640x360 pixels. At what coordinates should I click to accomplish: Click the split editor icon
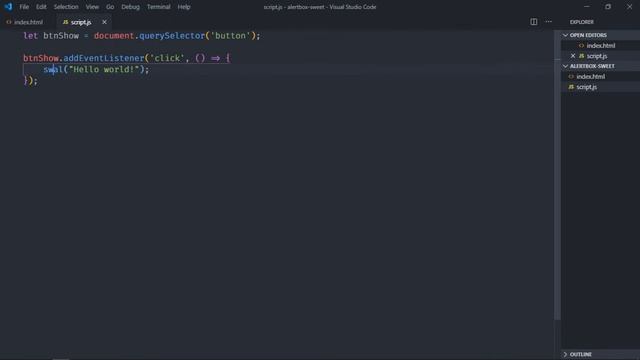point(533,22)
